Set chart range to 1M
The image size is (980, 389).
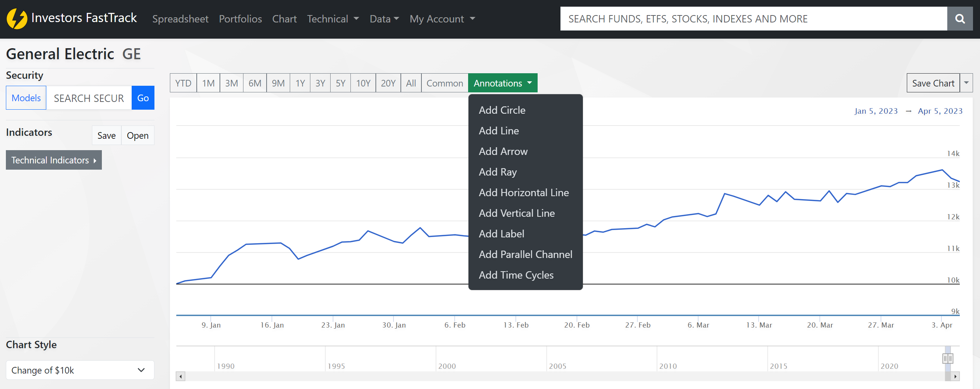click(208, 83)
